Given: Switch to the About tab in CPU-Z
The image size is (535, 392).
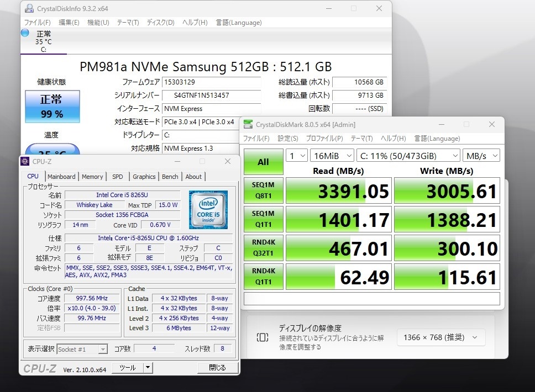Looking at the screenshot, I should coord(193,177).
